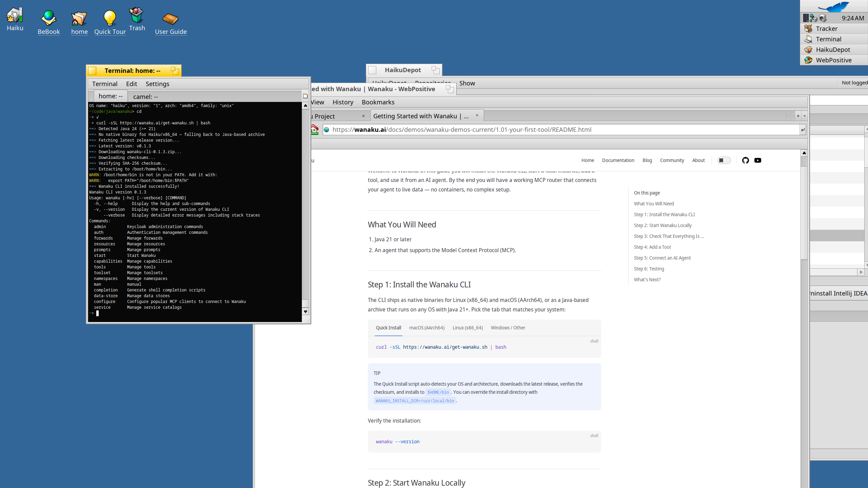This screenshot has height=488, width=868.
Task: Select the Linux (x86_64) install tab
Action: pos(468,328)
